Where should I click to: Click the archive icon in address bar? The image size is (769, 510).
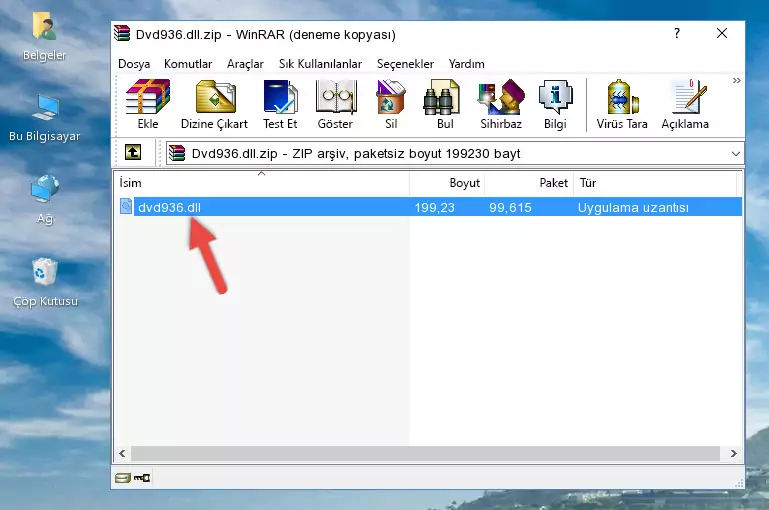tap(177, 153)
